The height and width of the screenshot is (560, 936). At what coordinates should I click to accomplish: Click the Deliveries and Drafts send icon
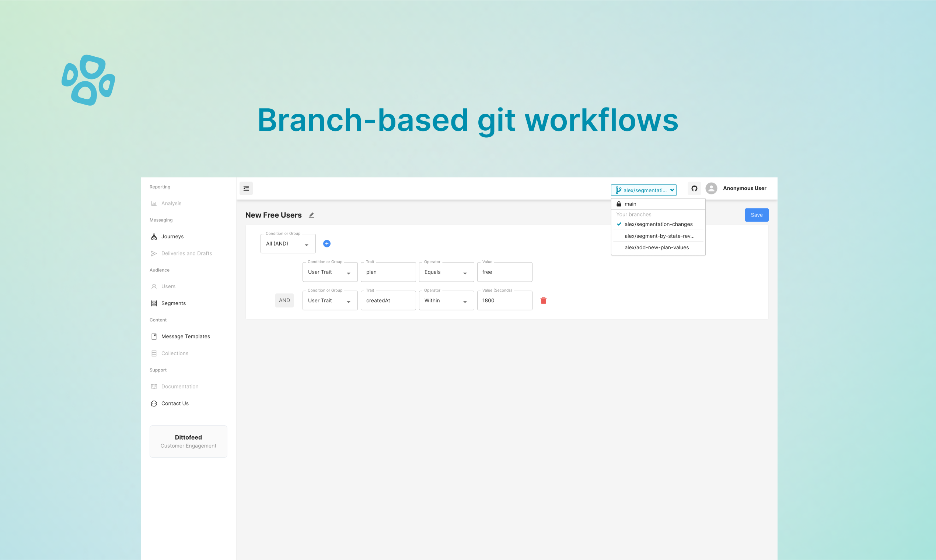tap(154, 254)
